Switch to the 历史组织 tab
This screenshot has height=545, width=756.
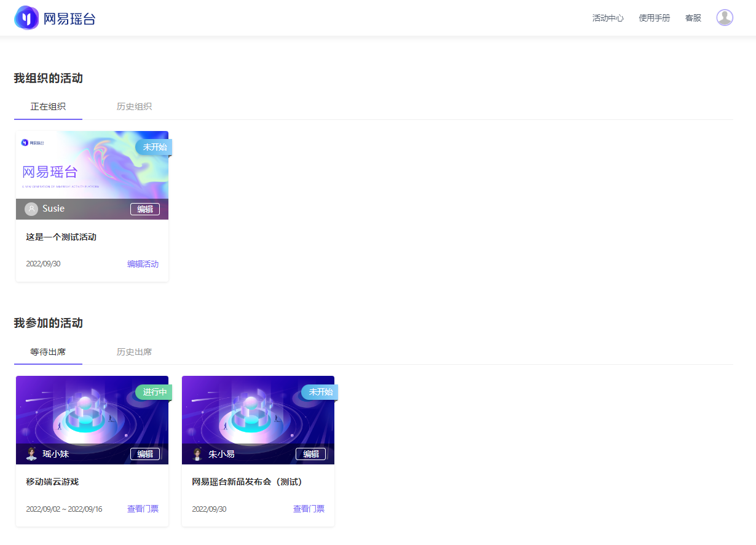(134, 106)
